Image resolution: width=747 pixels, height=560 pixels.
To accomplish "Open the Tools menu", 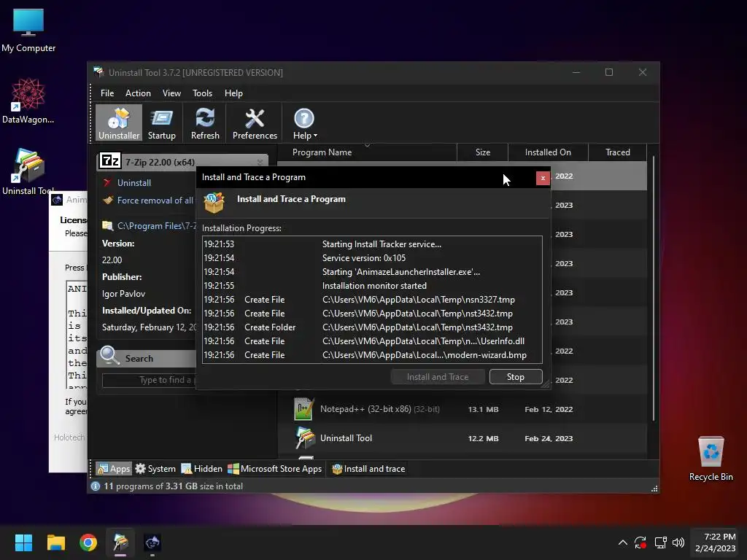I will pyautogui.click(x=202, y=93).
